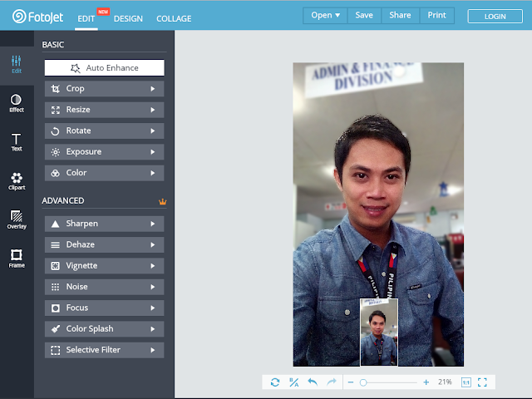Expand the Exposure settings

104,151
